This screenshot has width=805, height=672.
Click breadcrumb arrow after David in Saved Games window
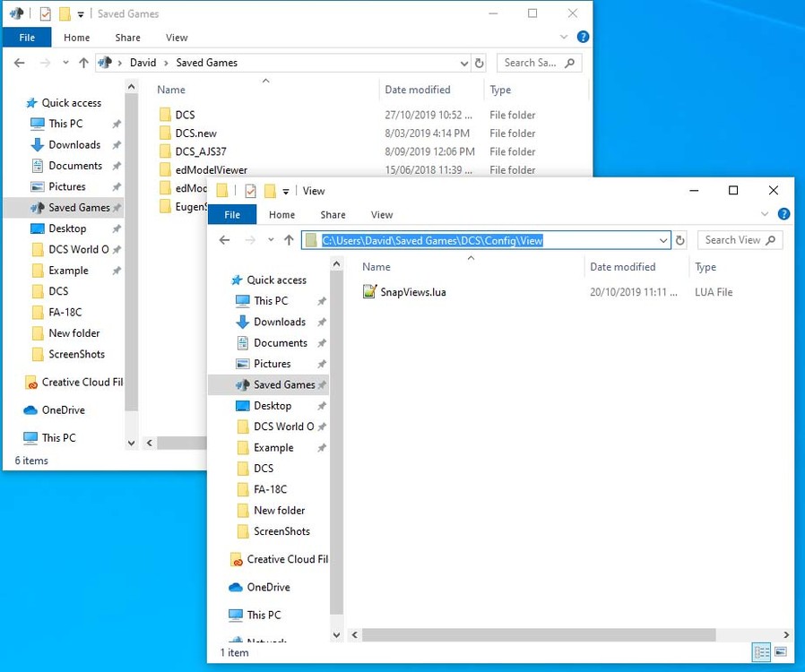166,63
